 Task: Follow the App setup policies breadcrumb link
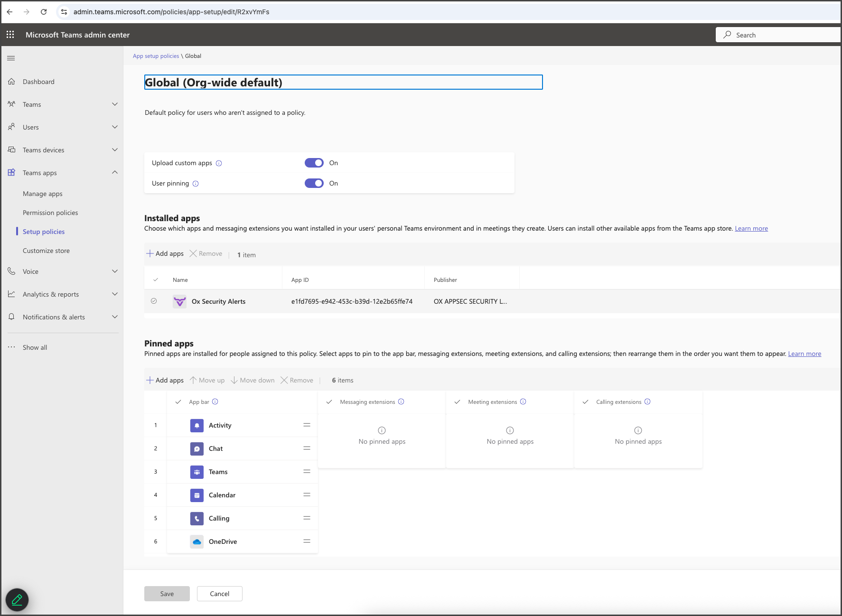click(156, 56)
